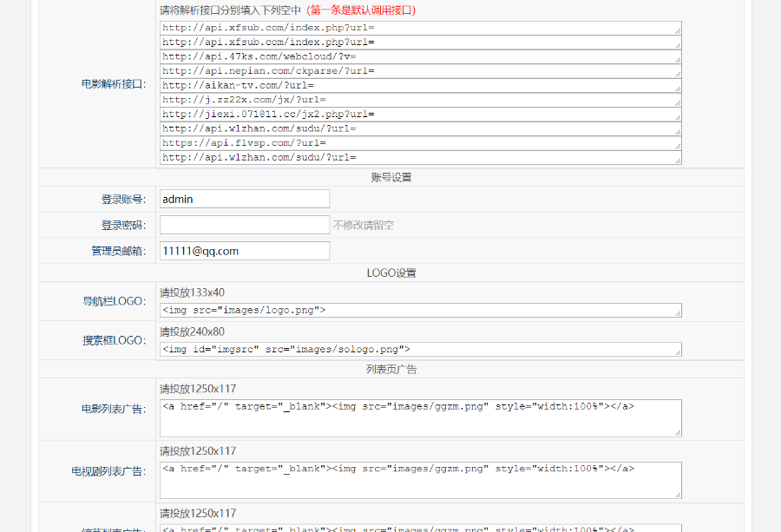Screen dimensions: 781x532
Task: Click the 登录账号 field containing admin
Action: 245,199
